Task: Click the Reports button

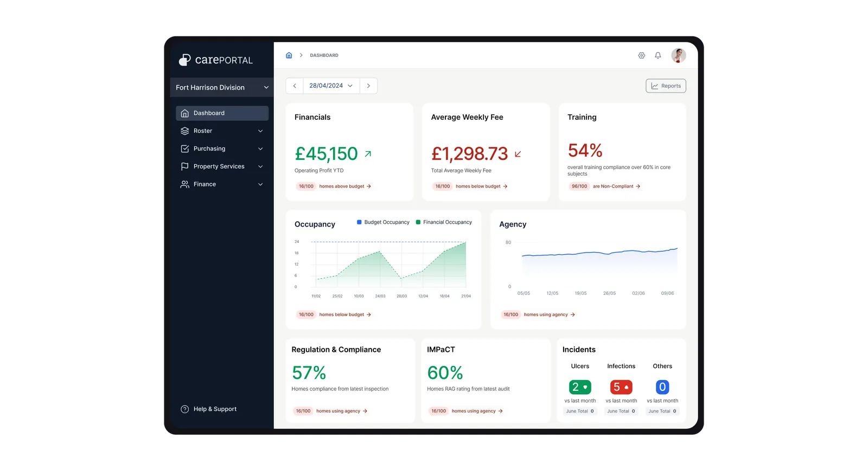Action: pyautogui.click(x=666, y=86)
